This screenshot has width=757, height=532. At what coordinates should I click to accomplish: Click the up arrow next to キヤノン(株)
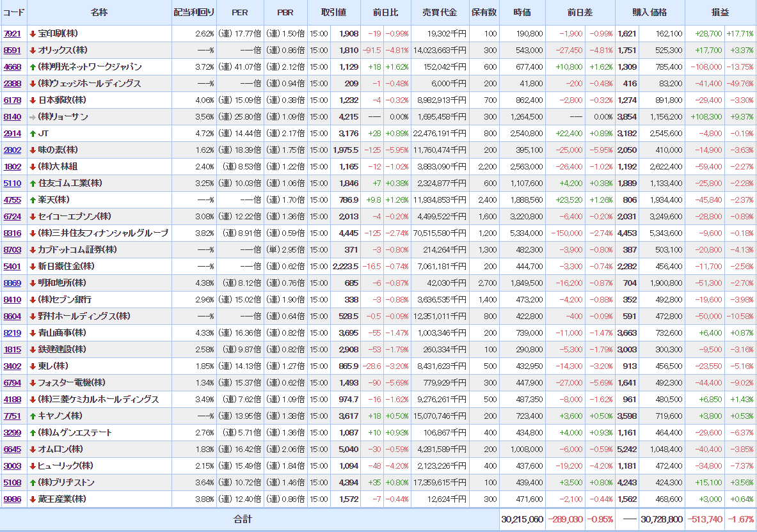click(33, 416)
